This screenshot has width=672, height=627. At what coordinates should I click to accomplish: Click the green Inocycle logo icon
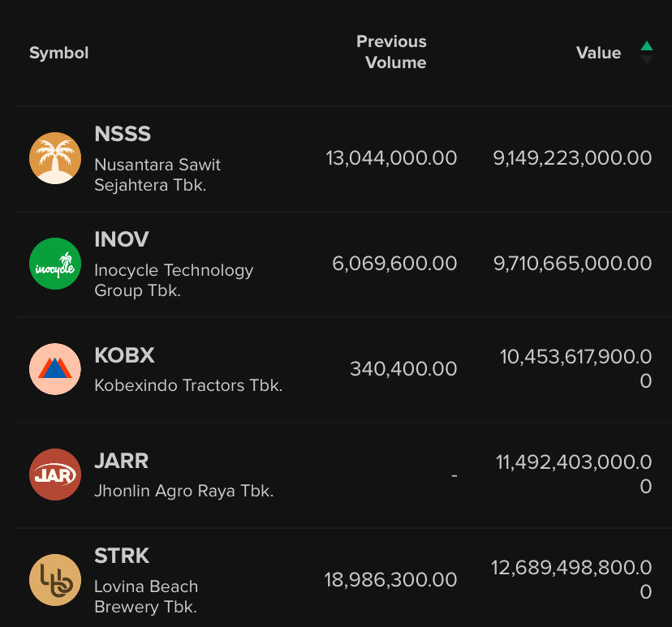[55, 264]
